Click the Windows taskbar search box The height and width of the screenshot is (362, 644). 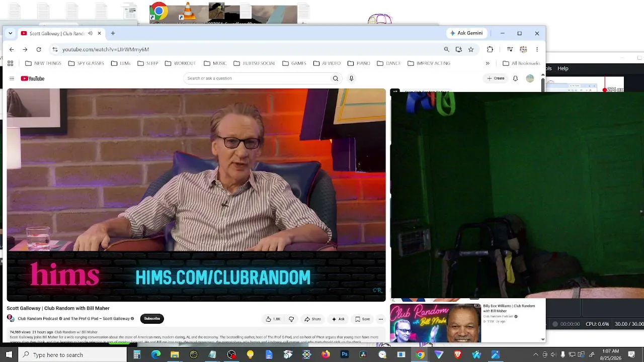pyautogui.click(x=73, y=355)
